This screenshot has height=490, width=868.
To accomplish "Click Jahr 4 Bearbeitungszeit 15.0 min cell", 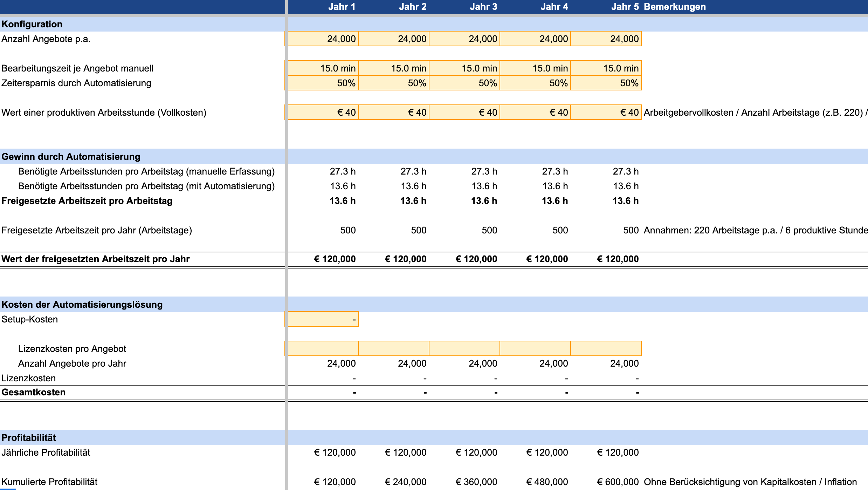I will 535,68.
